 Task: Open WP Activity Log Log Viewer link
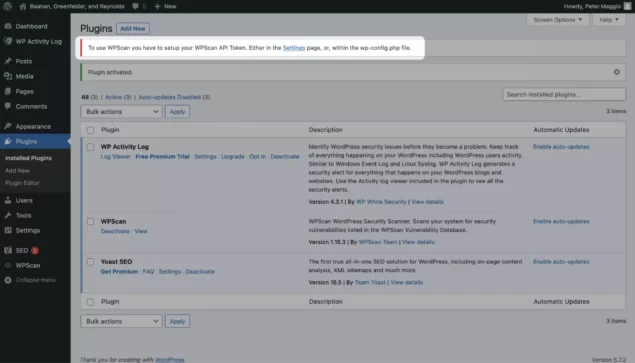tap(116, 156)
